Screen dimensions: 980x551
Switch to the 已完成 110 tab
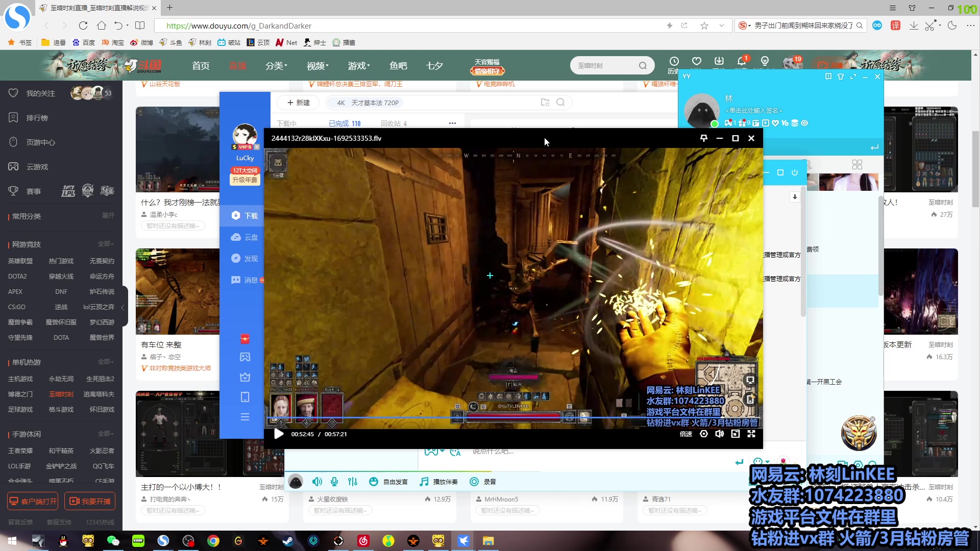tap(345, 123)
